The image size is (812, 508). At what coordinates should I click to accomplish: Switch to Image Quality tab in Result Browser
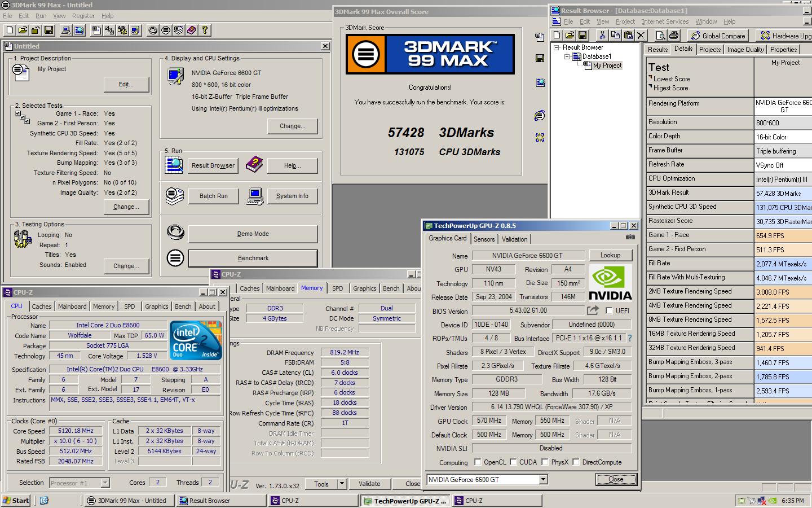(x=745, y=50)
